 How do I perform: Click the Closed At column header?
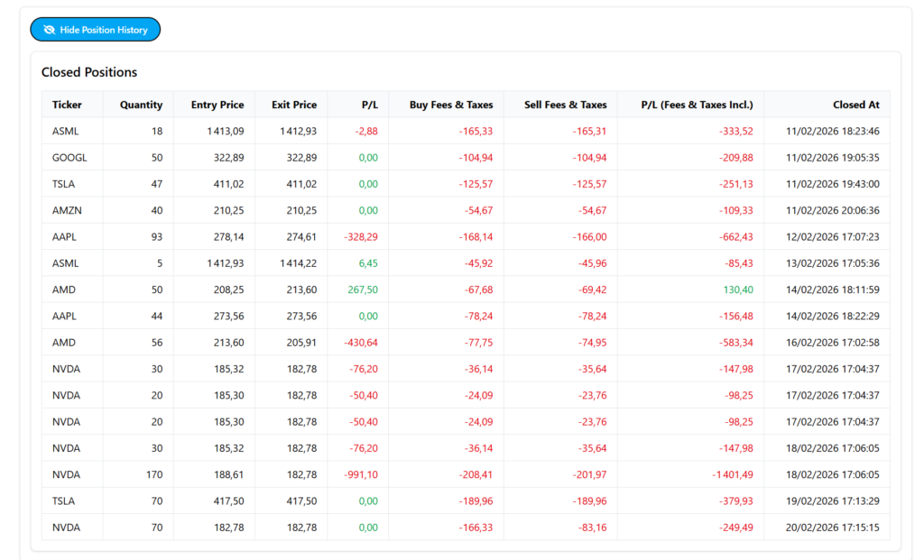click(856, 104)
